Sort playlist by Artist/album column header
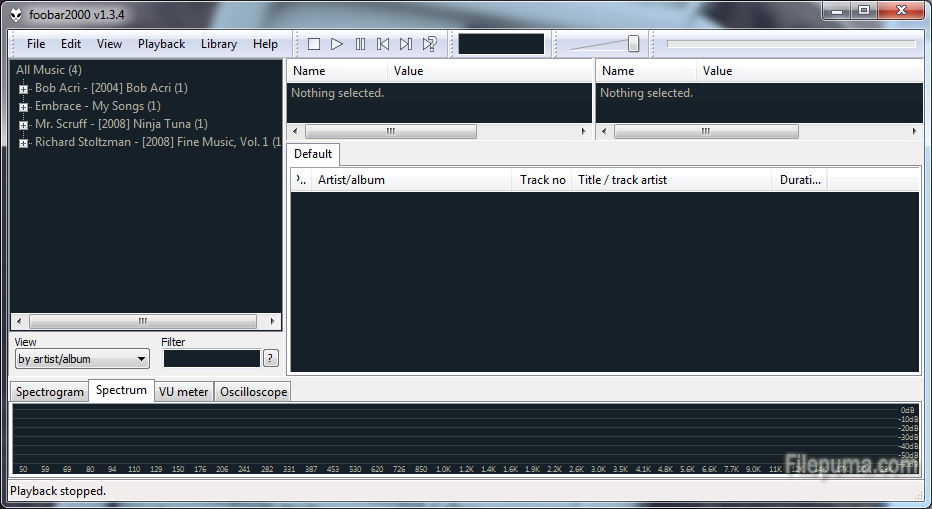 coord(410,180)
